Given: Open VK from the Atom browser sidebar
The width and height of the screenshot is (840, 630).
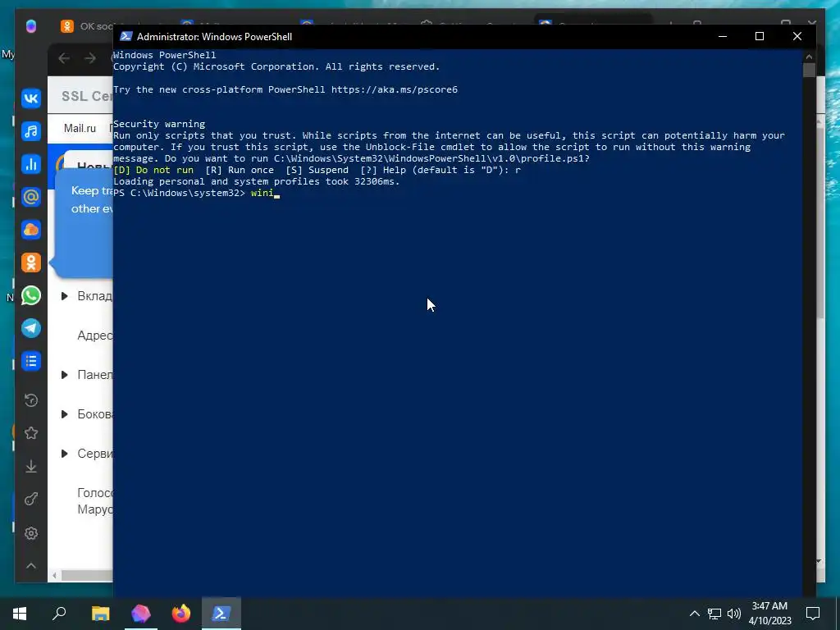Looking at the screenshot, I should [x=31, y=98].
